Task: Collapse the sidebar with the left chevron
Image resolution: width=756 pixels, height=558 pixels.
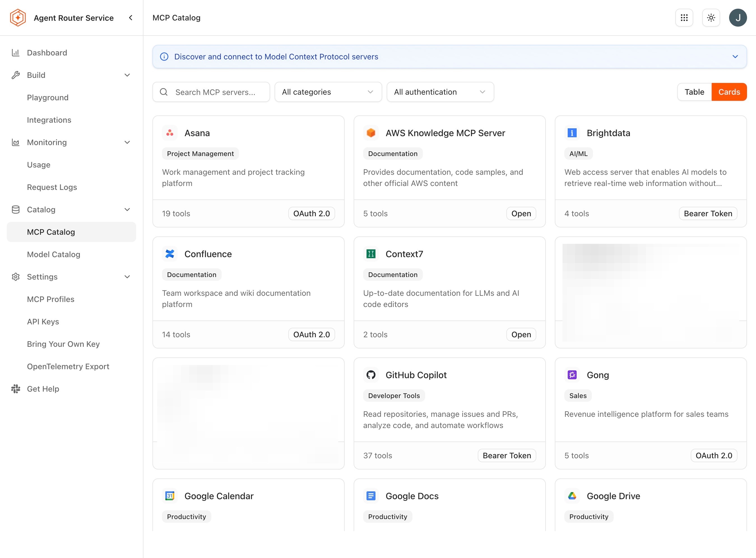Action: [131, 18]
